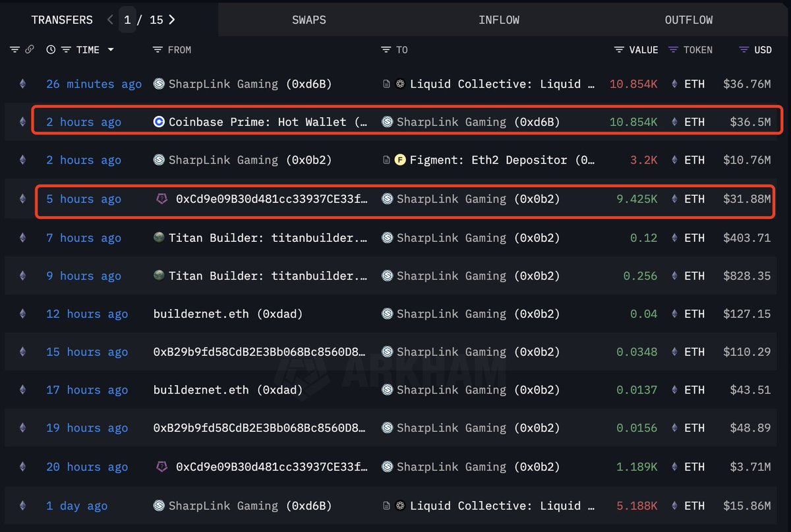
Task: Open the '5 hours ago' transaction link
Action: pyautogui.click(x=84, y=198)
